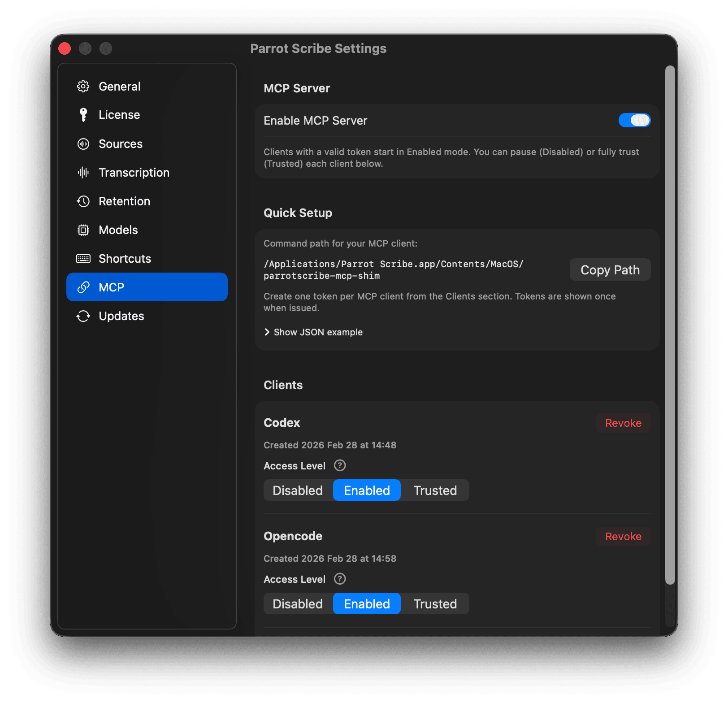The width and height of the screenshot is (728, 703).
Task: Set Codex access level to Trusted
Action: 434,490
